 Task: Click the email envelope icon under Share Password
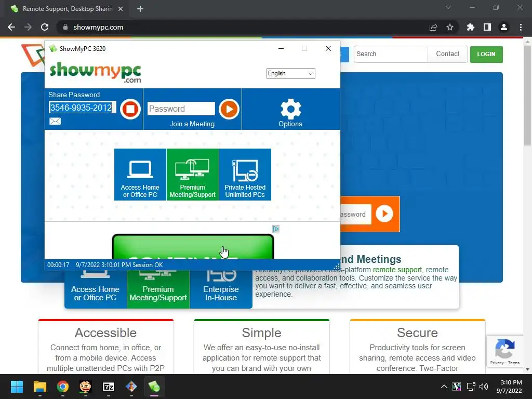click(x=55, y=121)
